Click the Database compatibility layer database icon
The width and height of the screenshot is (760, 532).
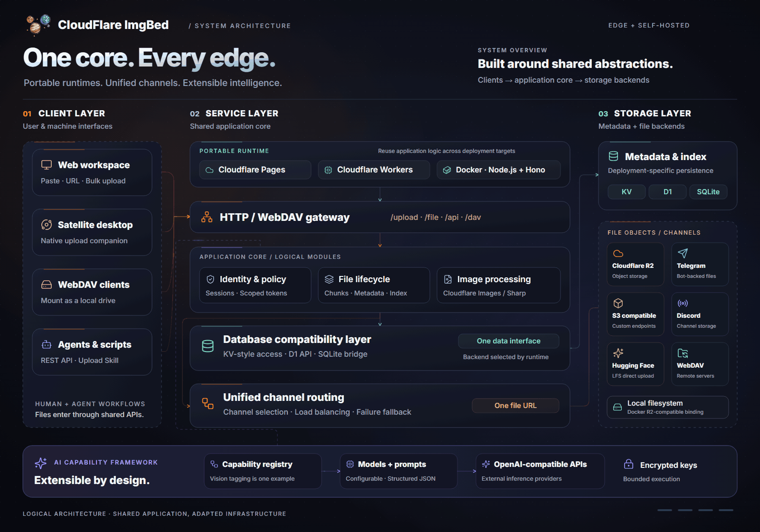pyautogui.click(x=208, y=346)
